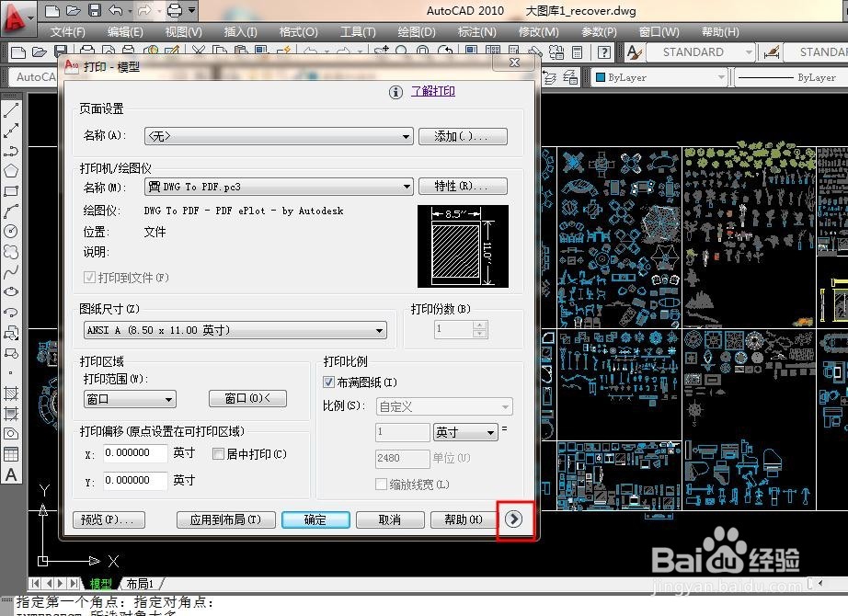
Task: Select the Polygon draw tool
Action: point(11,171)
